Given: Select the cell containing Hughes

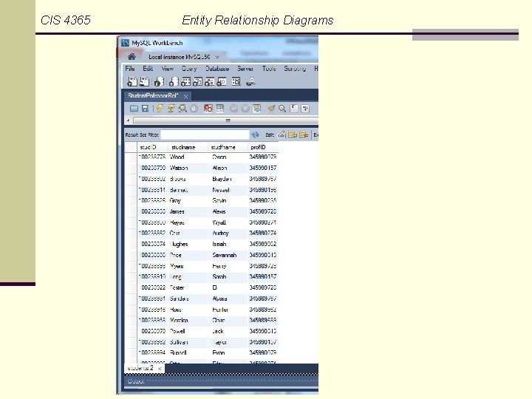Looking at the screenshot, I should (x=188, y=244).
